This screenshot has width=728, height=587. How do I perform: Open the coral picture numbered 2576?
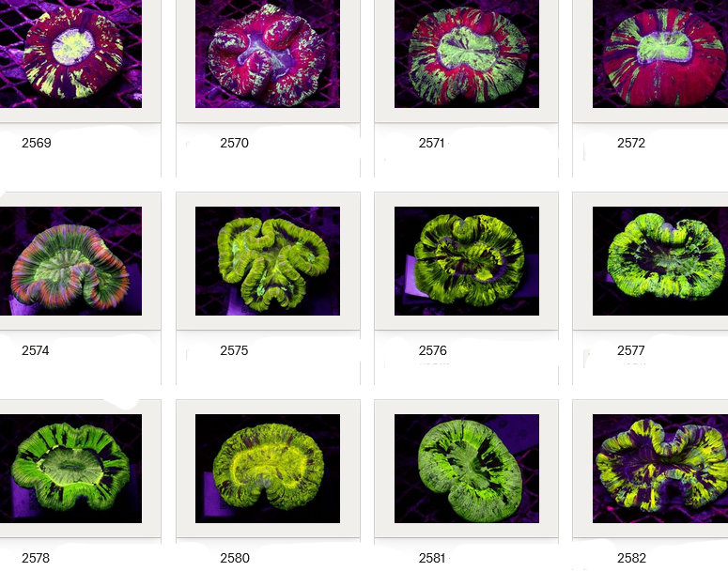click(x=467, y=261)
